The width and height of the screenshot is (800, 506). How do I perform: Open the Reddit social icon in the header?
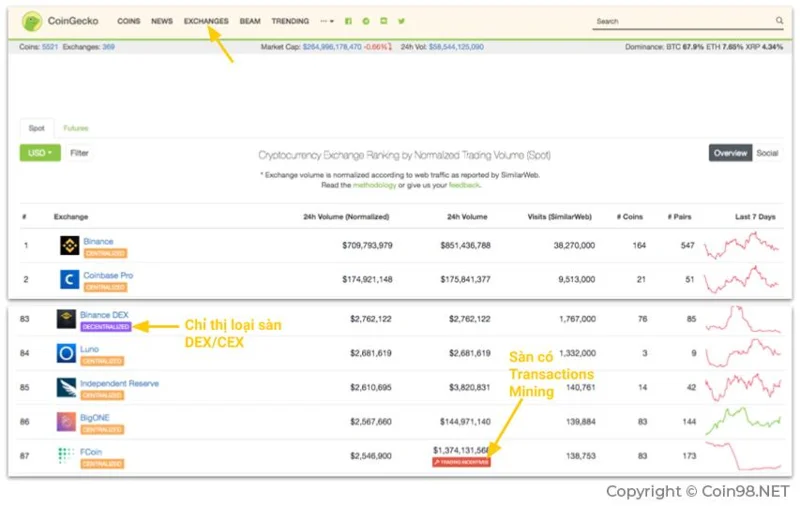[366, 21]
